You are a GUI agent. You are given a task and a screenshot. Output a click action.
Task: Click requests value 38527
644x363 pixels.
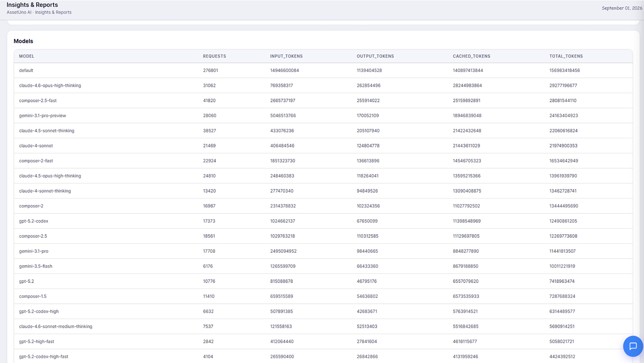pos(209,131)
